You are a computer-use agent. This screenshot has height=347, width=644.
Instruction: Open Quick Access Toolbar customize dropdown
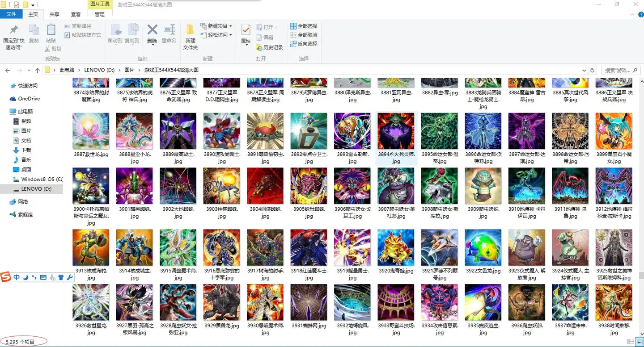pyautogui.click(x=33, y=5)
